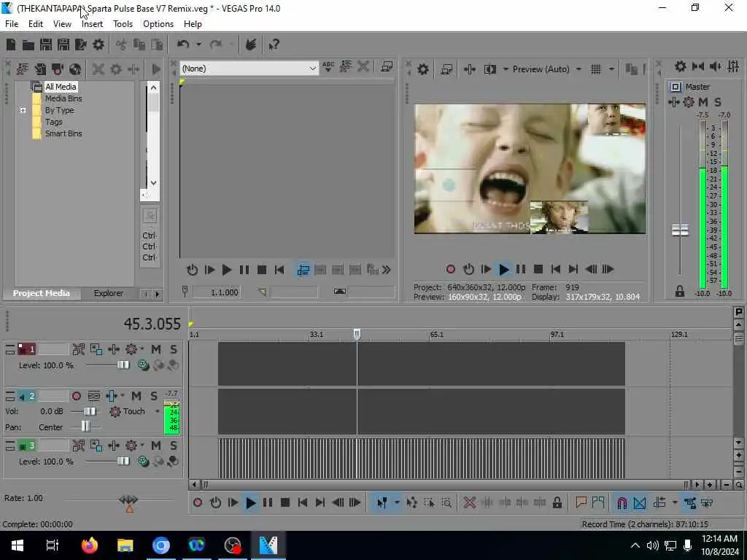Select the Normal Edit Tool in timeline toolbar

click(x=382, y=503)
